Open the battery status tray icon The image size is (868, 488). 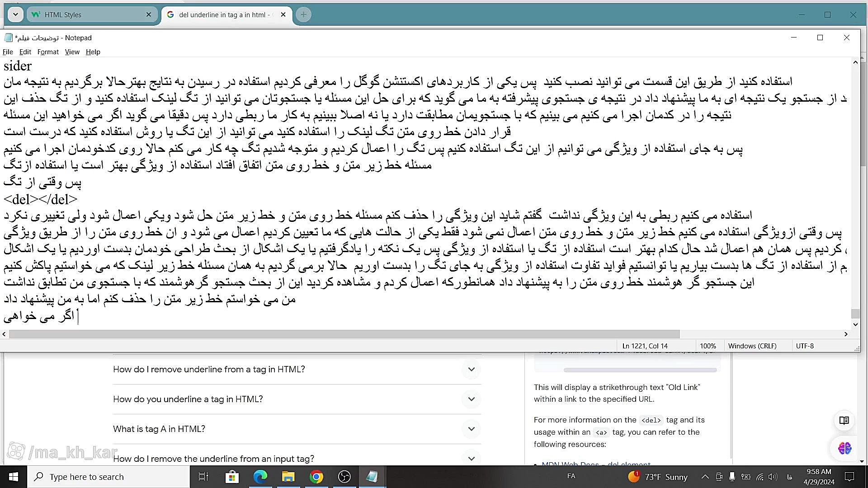[746, 477]
